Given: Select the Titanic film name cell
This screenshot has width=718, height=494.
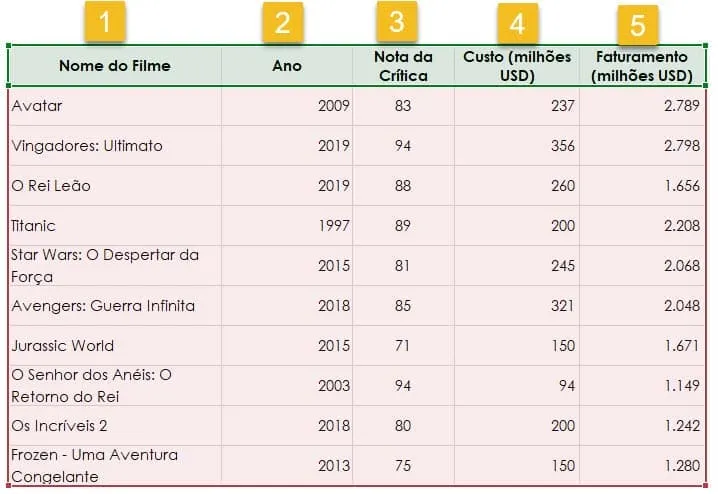Looking at the screenshot, I should pos(115,226).
